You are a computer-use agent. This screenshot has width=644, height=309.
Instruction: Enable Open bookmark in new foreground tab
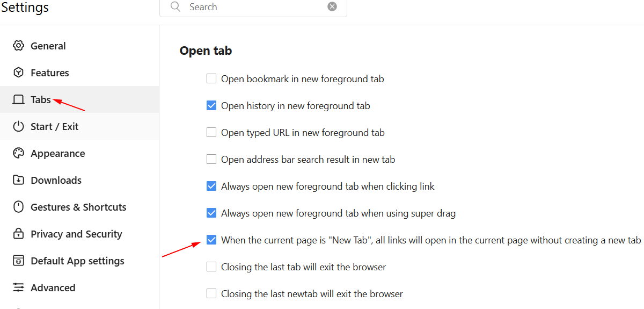[x=211, y=79]
